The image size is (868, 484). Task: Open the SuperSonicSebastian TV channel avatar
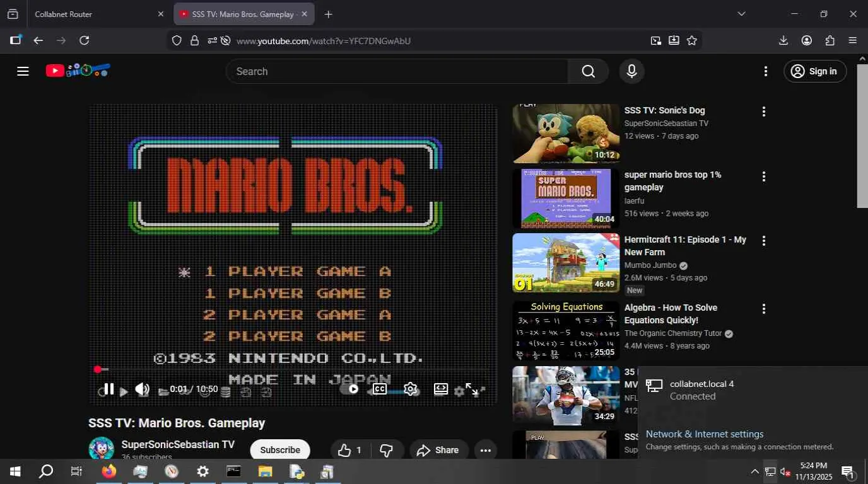tap(101, 449)
